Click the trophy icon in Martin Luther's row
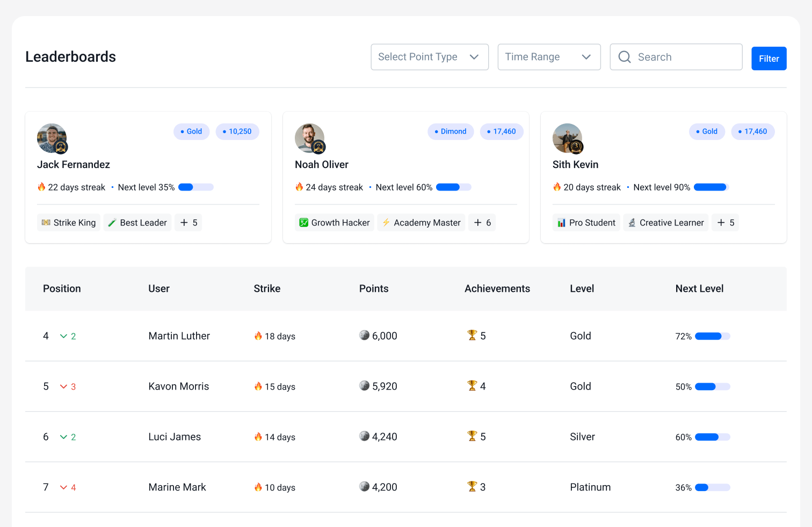This screenshot has height=527, width=812. click(x=472, y=335)
